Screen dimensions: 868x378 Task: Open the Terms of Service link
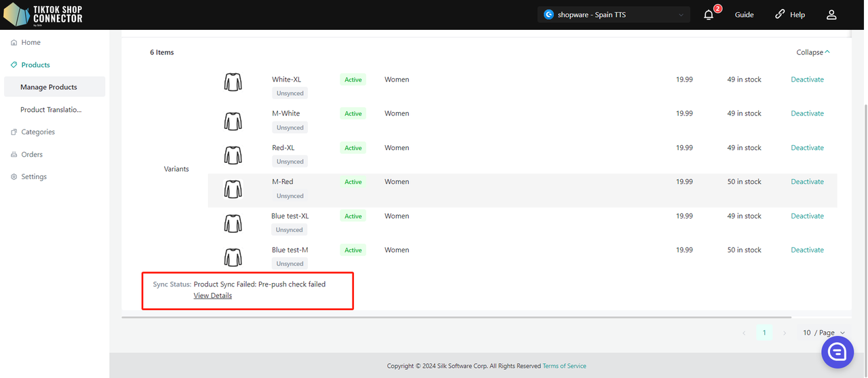click(x=564, y=366)
